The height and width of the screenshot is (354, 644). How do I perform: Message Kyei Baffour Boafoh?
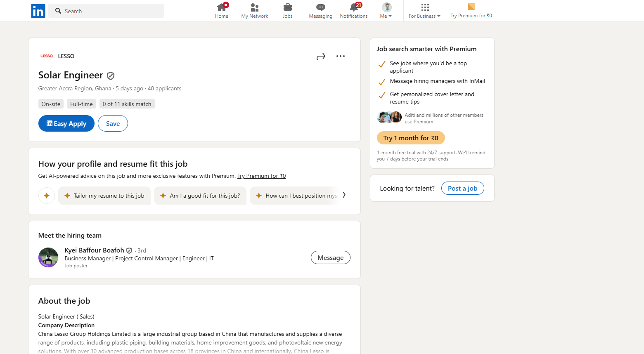[330, 257]
